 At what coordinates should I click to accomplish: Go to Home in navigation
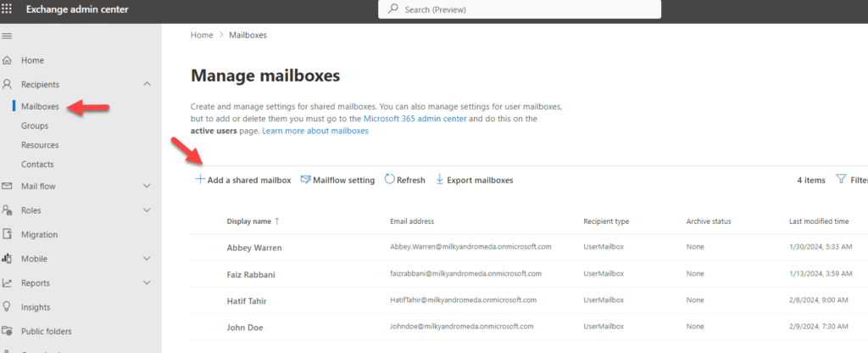(x=33, y=60)
